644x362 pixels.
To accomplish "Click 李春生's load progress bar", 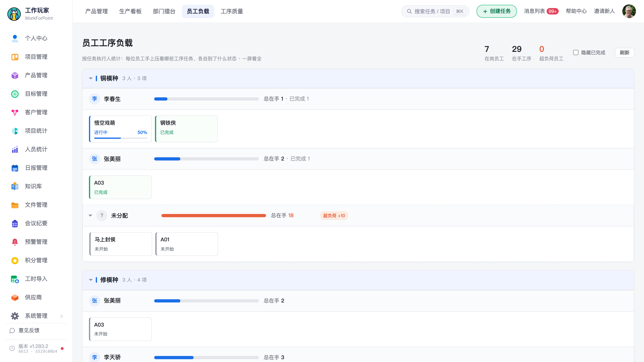I will [206, 99].
